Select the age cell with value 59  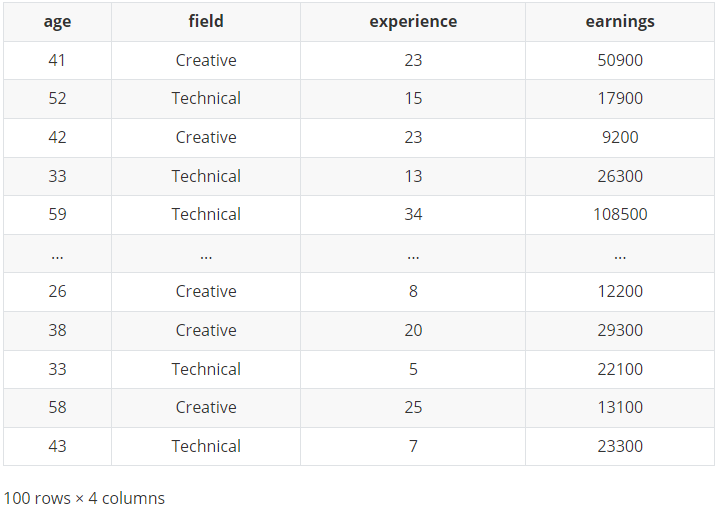tap(57, 214)
